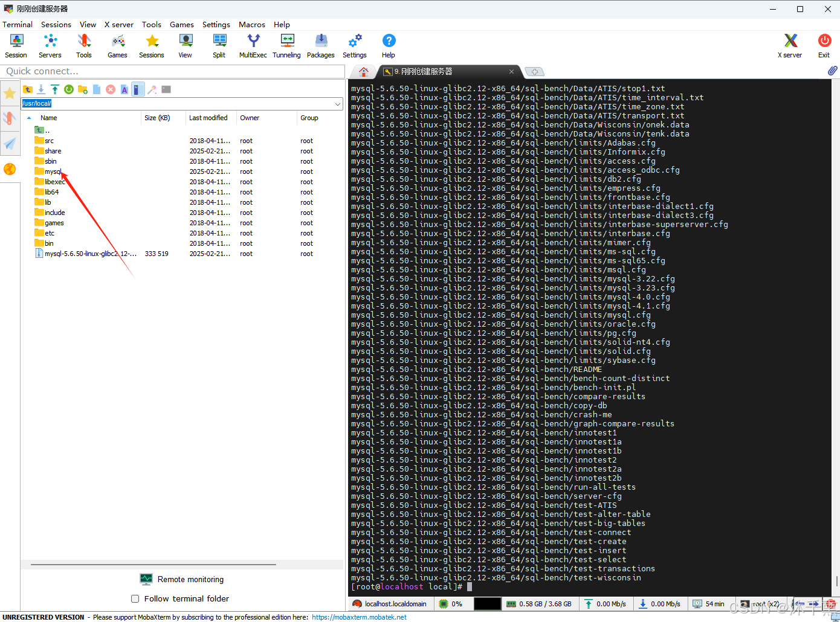840x622 pixels.
Task: Click the rename file letter A icon
Action: (x=124, y=89)
